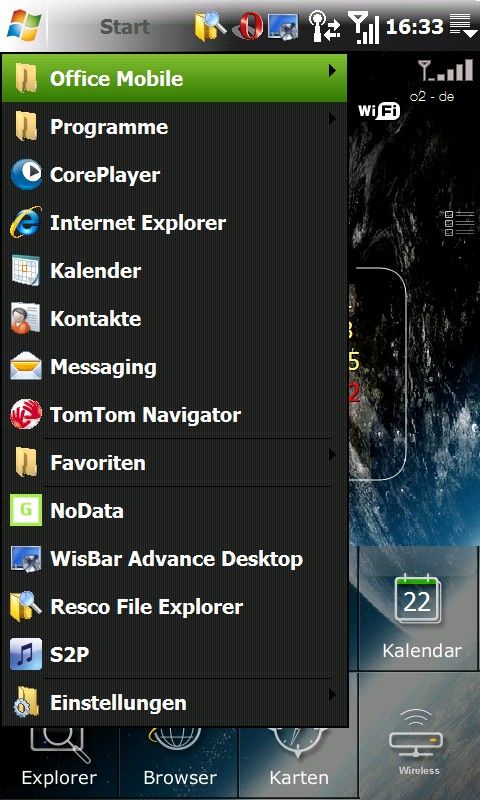
Task: Open the Favoriten entry
Action: [174, 463]
